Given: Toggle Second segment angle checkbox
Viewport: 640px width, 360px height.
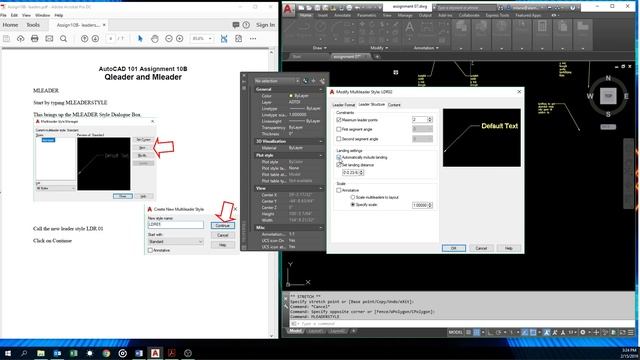Looking at the screenshot, I should pos(339,139).
